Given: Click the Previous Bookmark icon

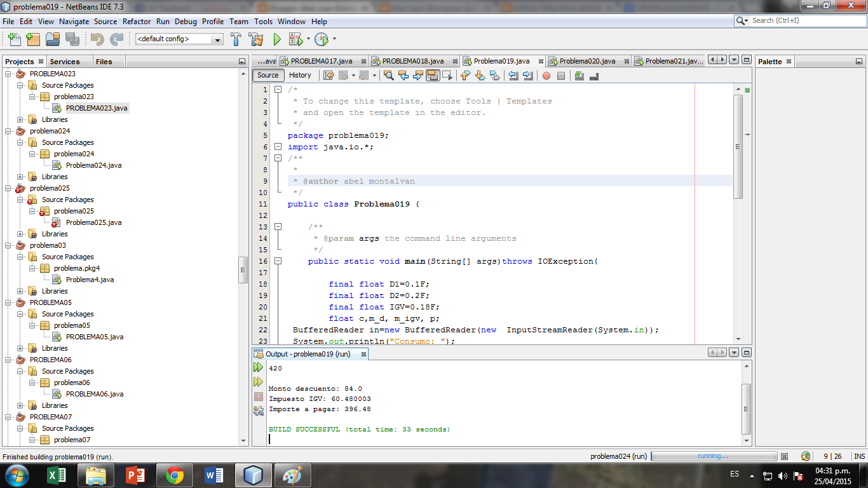Looking at the screenshot, I should [465, 75].
